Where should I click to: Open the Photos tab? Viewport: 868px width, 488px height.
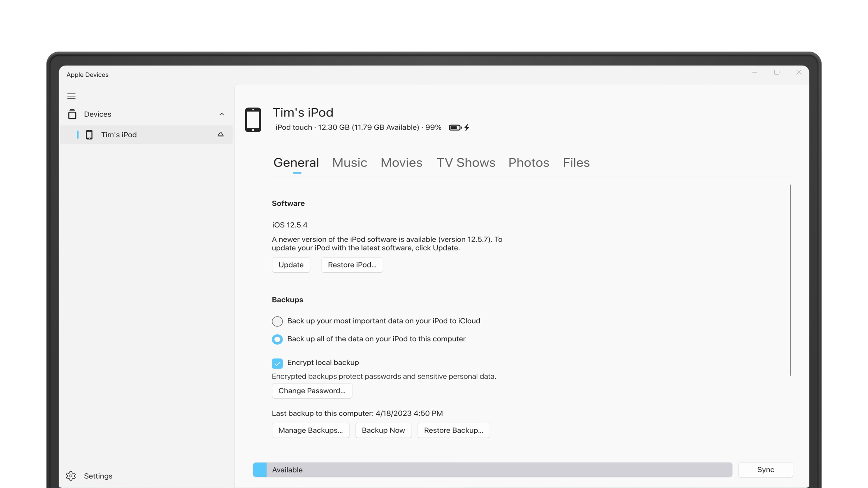tap(528, 163)
